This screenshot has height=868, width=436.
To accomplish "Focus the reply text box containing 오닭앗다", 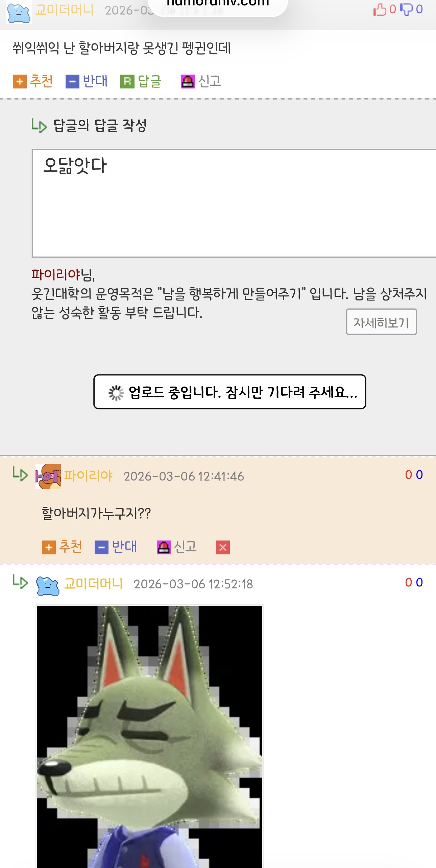I will [x=234, y=203].
